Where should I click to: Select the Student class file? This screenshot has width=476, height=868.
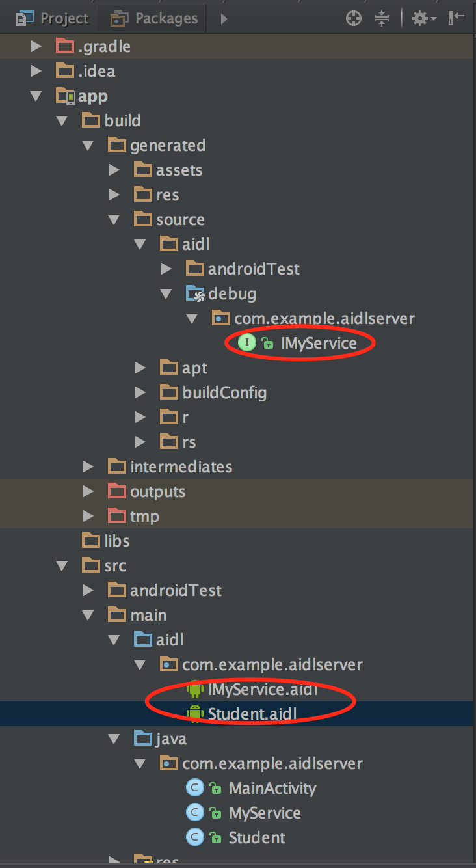(257, 838)
